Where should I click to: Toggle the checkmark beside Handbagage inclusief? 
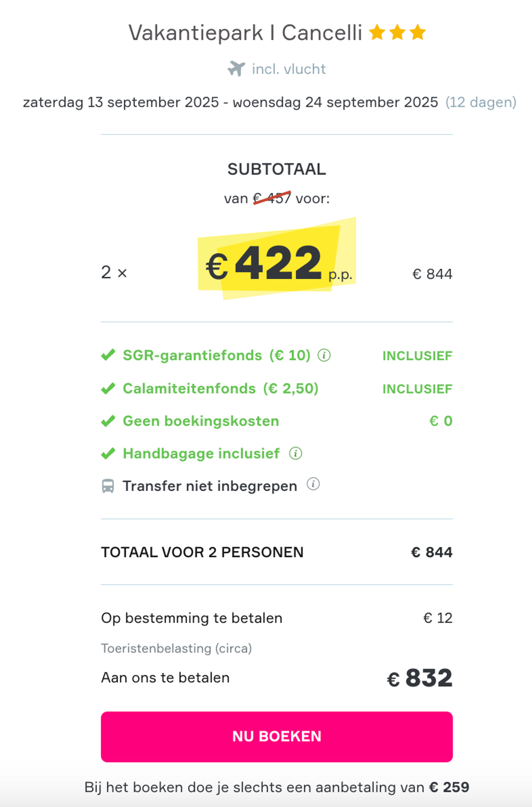coord(108,453)
